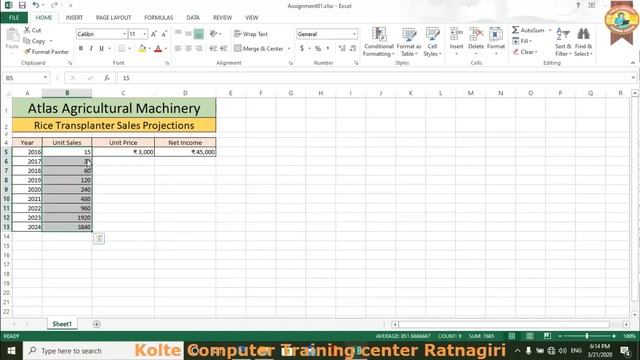Switch to the REVIEW tab

(x=222, y=18)
